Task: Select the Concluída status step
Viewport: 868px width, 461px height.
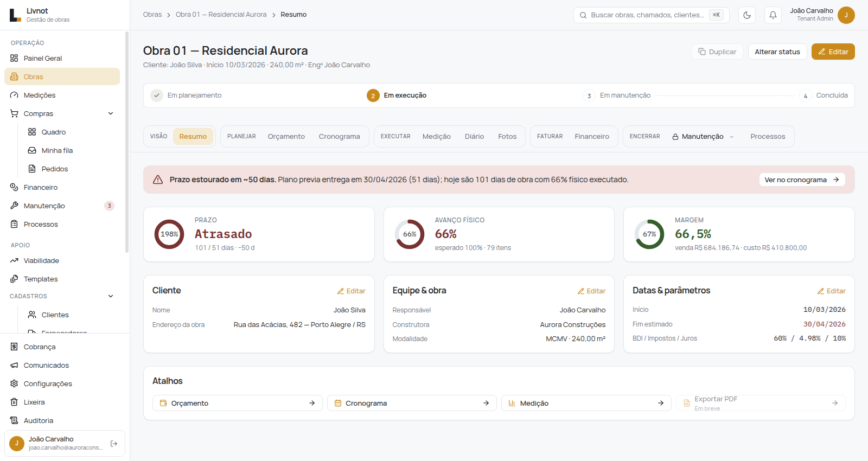Action: click(x=824, y=95)
